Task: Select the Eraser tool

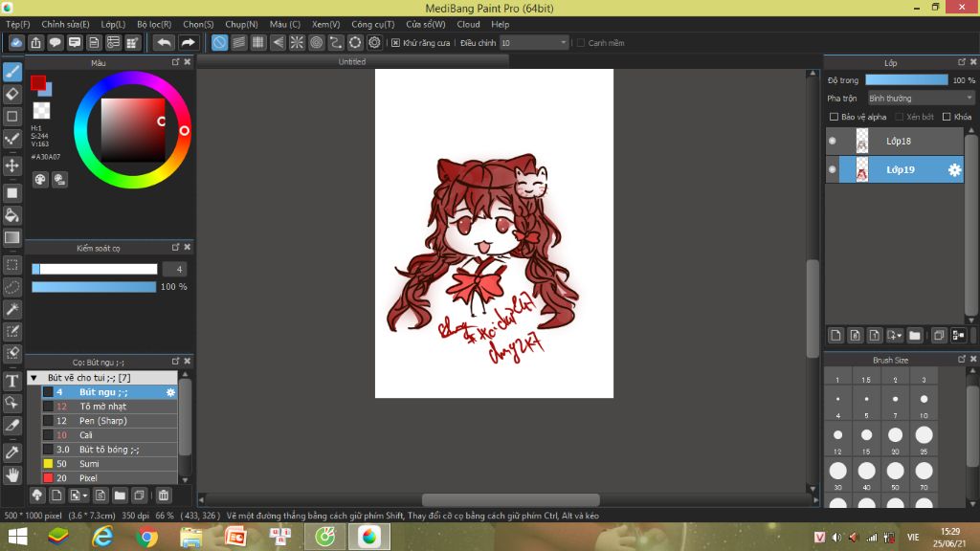Action: click(x=11, y=95)
